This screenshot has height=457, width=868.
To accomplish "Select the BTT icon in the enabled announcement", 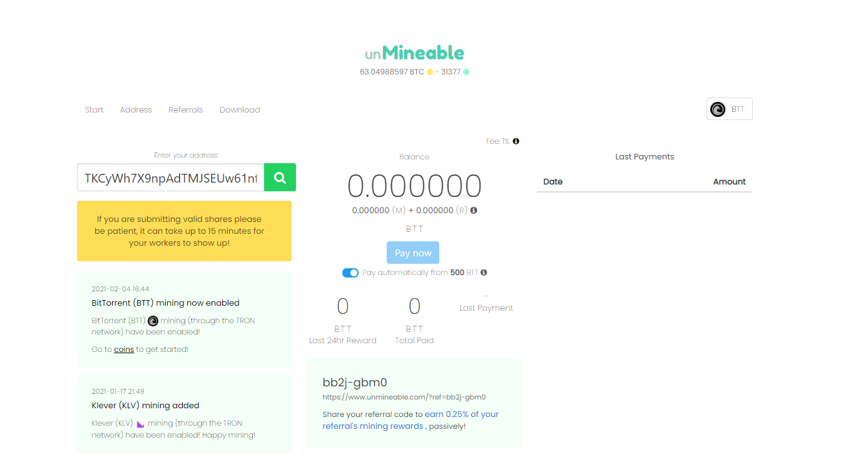I will [x=153, y=320].
